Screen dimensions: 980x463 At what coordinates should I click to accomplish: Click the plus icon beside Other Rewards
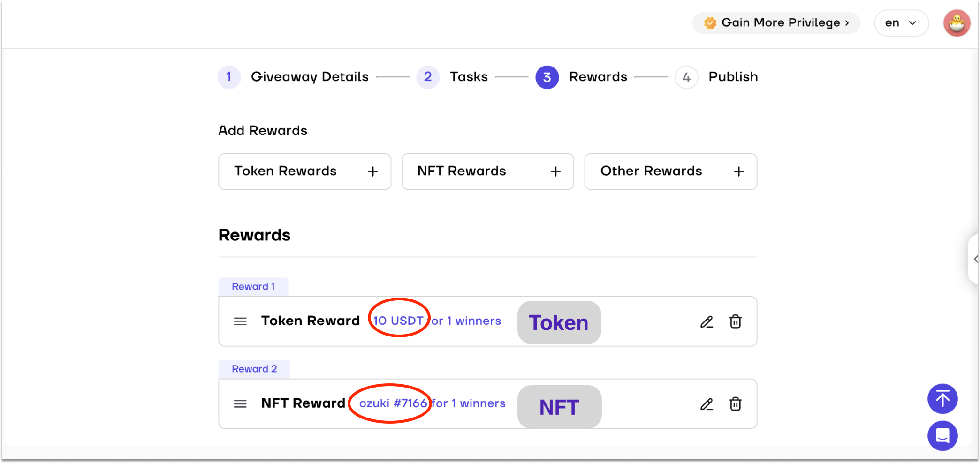click(738, 172)
